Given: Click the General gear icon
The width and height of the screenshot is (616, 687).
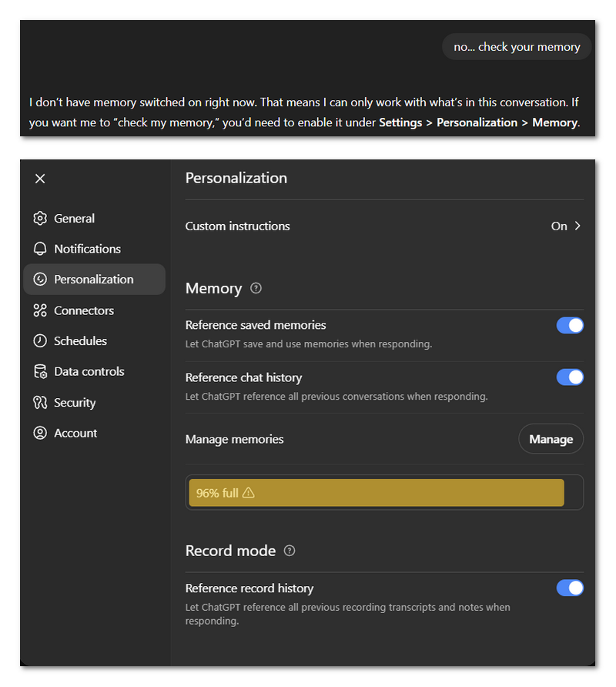Looking at the screenshot, I should [x=40, y=218].
